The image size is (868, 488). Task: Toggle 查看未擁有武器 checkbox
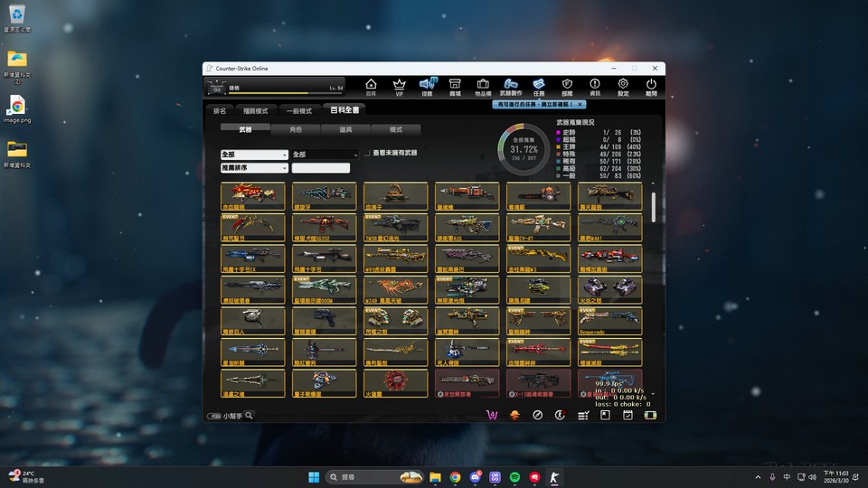pyautogui.click(x=368, y=155)
